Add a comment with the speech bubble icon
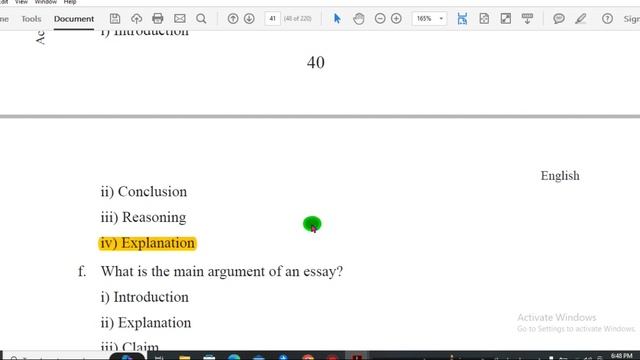 [x=559, y=18]
